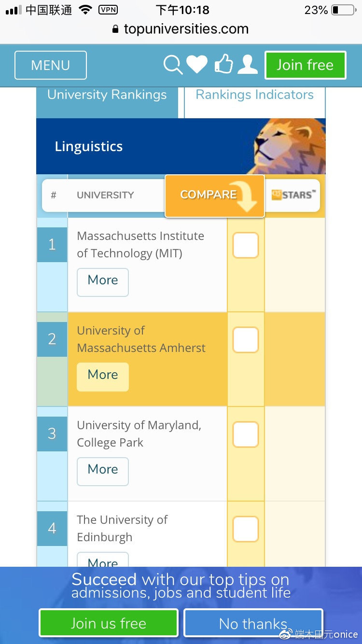Image resolution: width=362 pixels, height=644 pixels.
Task: Expand More details for MIT
Action: [x=103, y=282]
